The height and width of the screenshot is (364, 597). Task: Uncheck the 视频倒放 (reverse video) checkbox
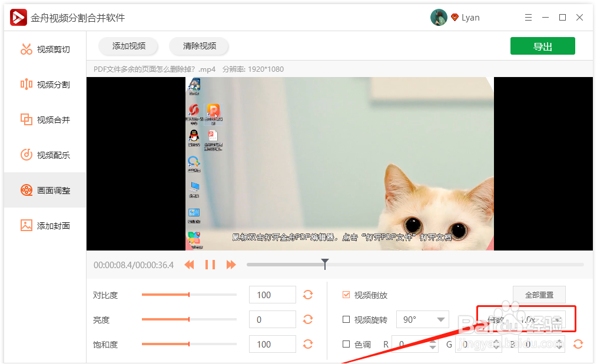[346, 295]
